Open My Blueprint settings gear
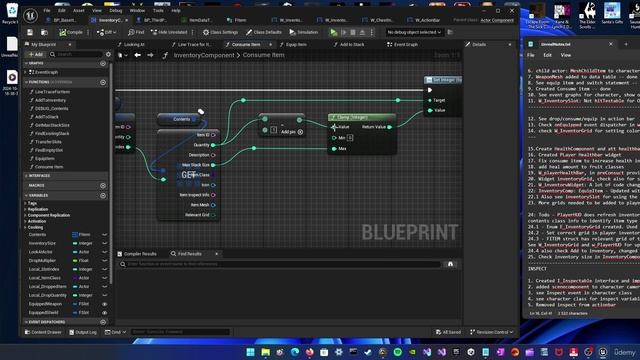 [x=108, y=54]
